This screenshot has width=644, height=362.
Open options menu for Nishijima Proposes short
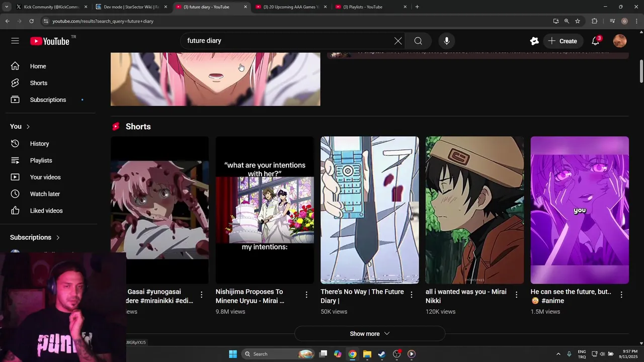point(306,295)
